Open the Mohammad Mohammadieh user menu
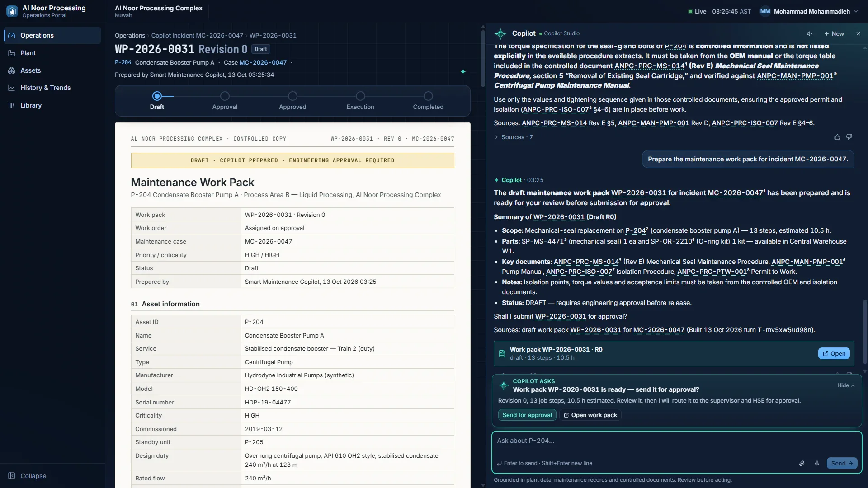This screenshot has height=488, width=868. coord(809,11)
